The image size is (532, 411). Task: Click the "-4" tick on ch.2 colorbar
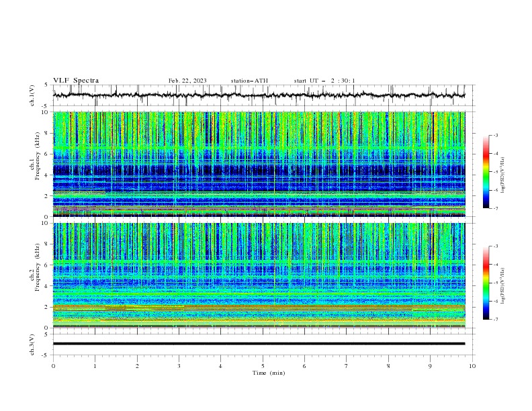click(495, 265)
